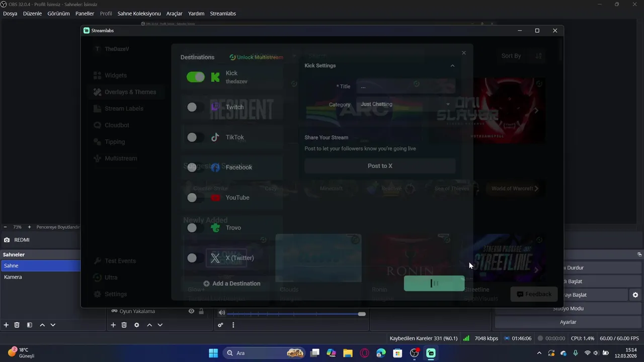This screenshot has width=644, height=362.
Task: Close the Destinations dialog with X
Action: point(464,53)
